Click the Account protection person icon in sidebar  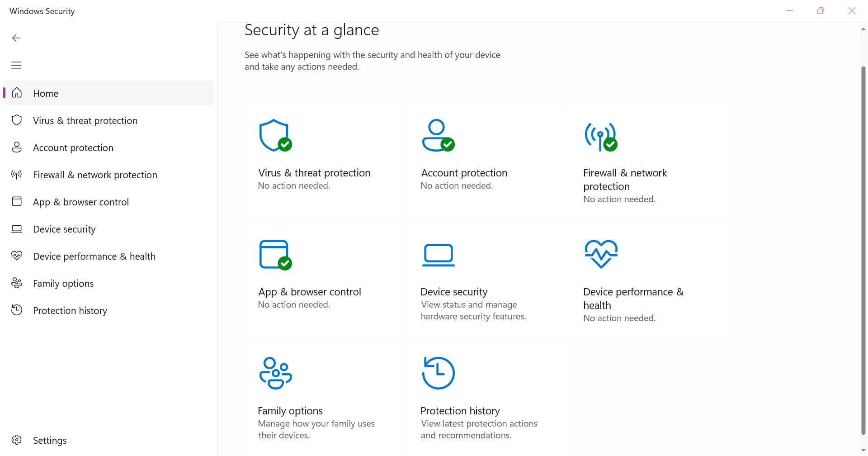click(x=16, y=147)
